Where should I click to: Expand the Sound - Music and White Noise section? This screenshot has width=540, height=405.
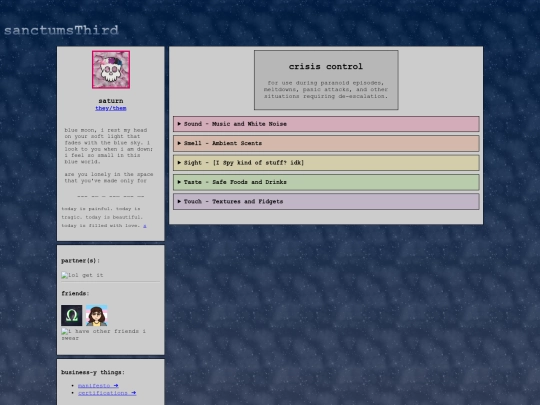(326, 124)
